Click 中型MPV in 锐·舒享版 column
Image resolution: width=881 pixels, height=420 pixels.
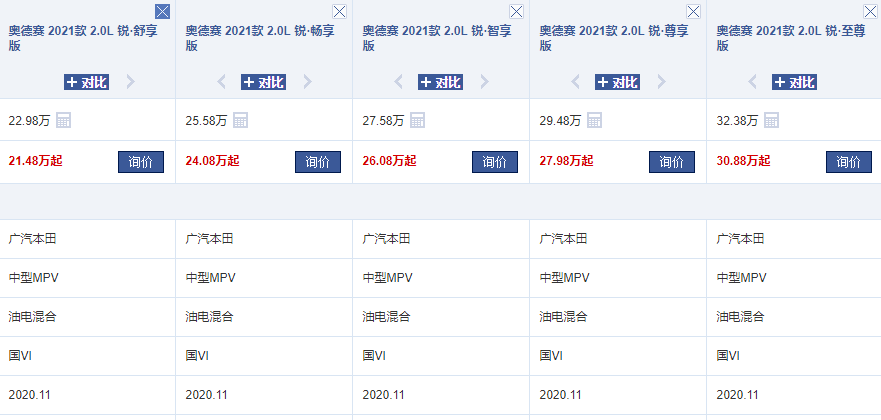pyautogui.click(x=33, y=277)
